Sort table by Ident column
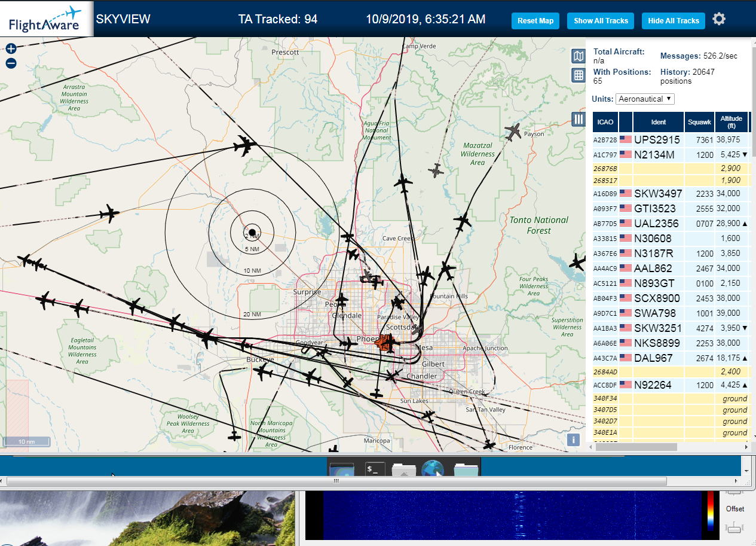The width and height of the screenshot is (756, 546). point(659,122)
